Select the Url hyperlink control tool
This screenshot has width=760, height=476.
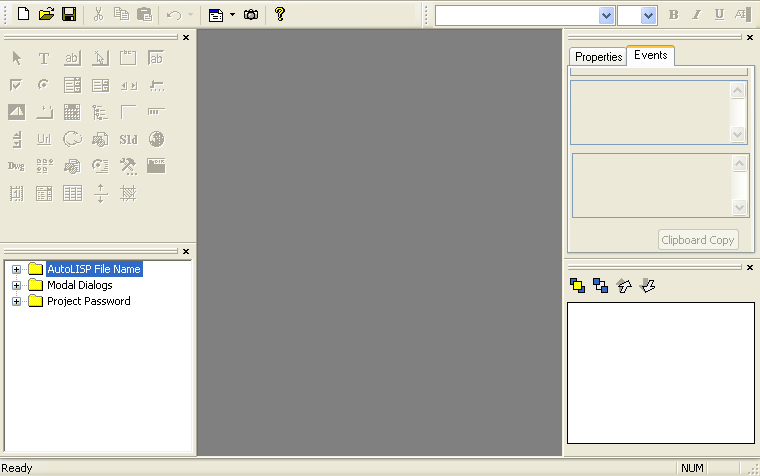click(44, 140)
